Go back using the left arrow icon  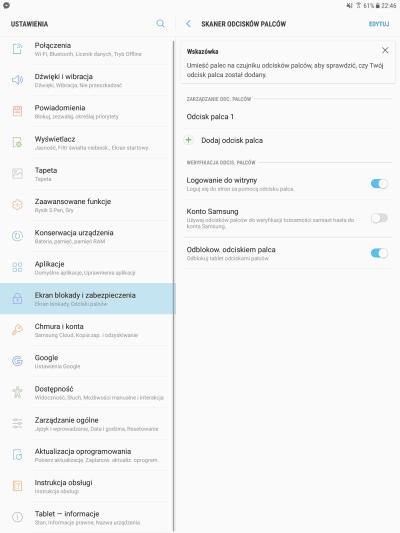pos(188,23)
